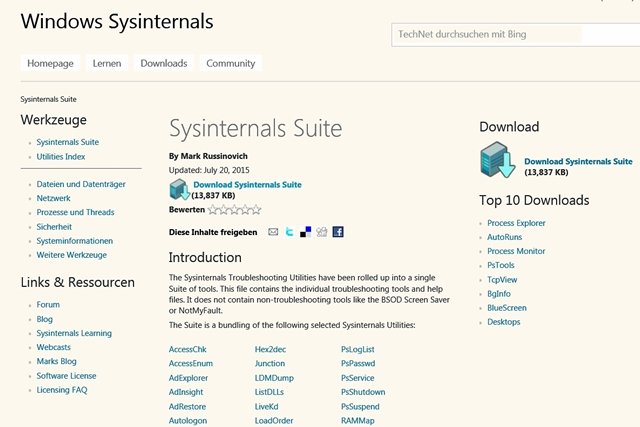Open the Utilities Index link
This screenshot has width=640, height=427.
coord(61,157)
